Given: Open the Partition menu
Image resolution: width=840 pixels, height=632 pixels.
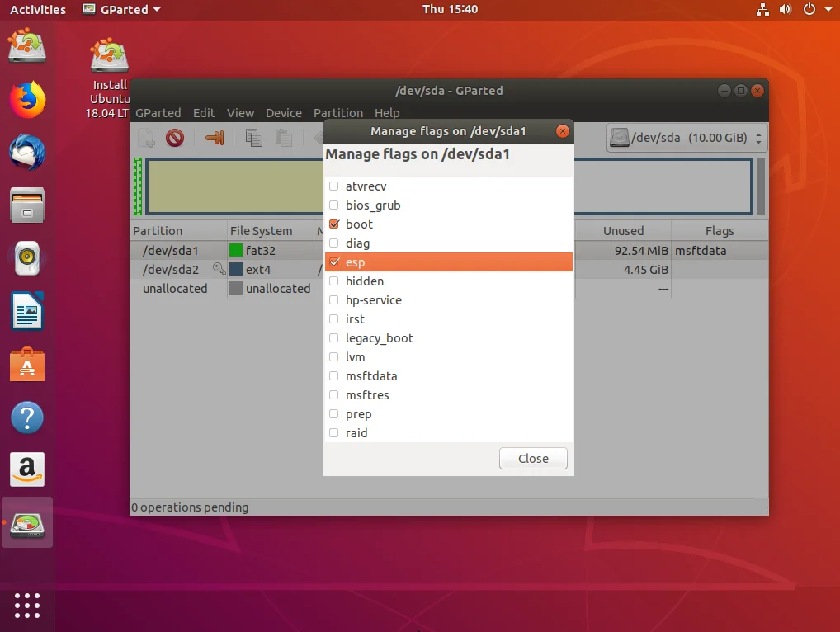Looking at the screenshot, I should [x=337, y=113].
